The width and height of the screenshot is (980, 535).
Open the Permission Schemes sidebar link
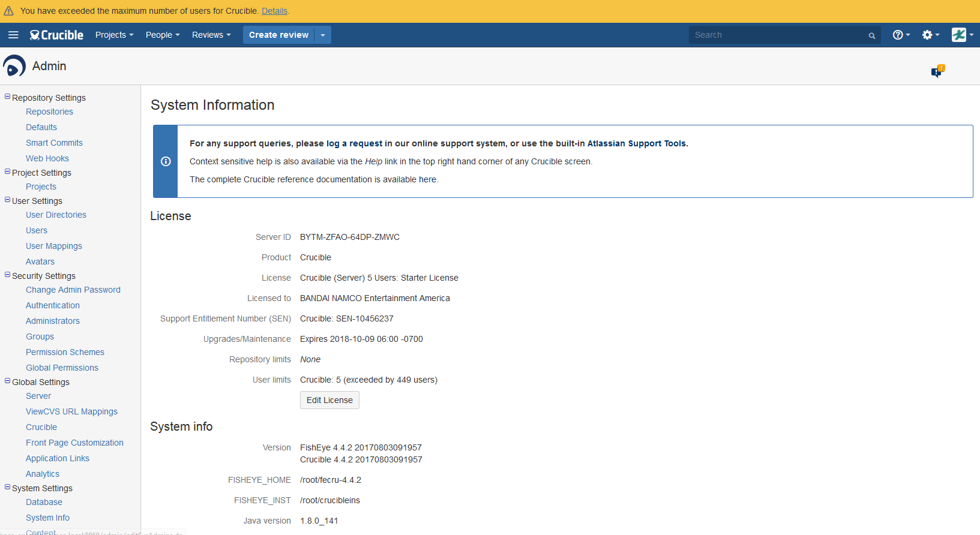(x=65, y=352)
